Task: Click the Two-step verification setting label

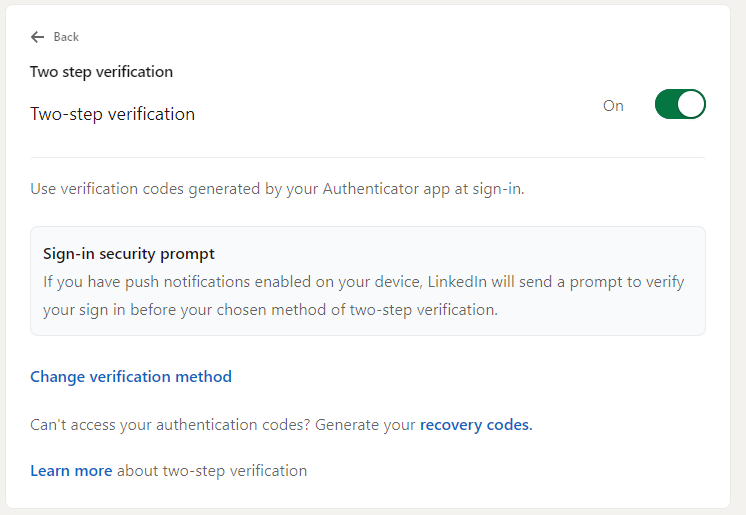Action: (x=113, y=114)
